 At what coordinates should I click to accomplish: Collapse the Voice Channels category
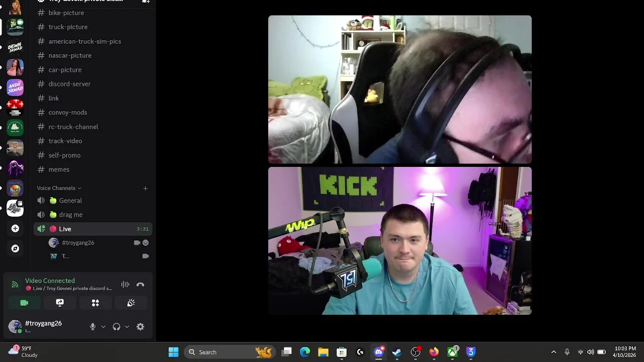[59, 188]
